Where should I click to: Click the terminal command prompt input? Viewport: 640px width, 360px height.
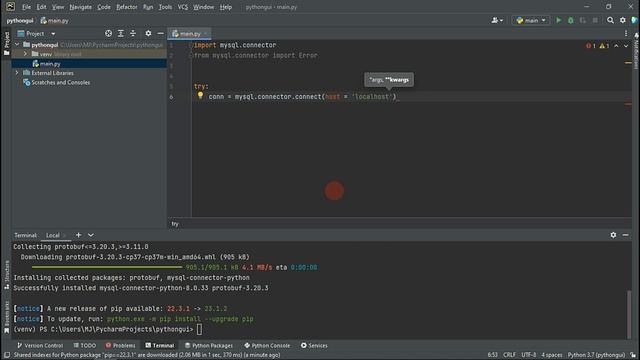coord(199,329)
